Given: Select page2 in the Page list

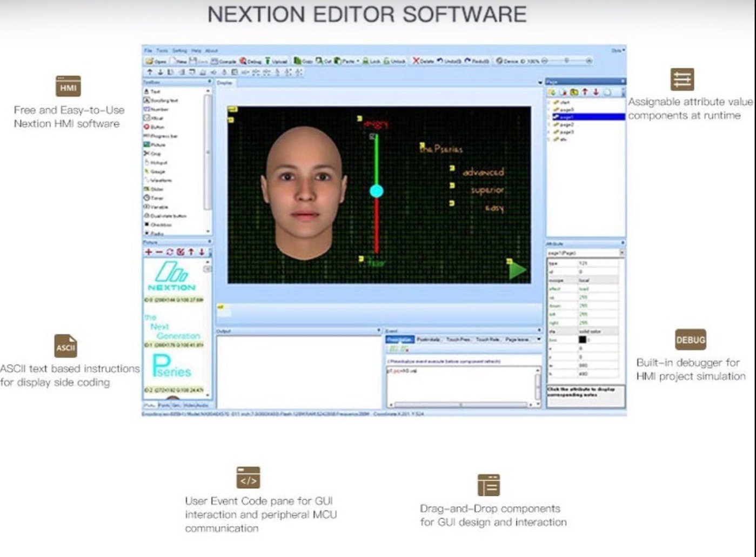Looking at the screenshot, I should pos(565,124).
